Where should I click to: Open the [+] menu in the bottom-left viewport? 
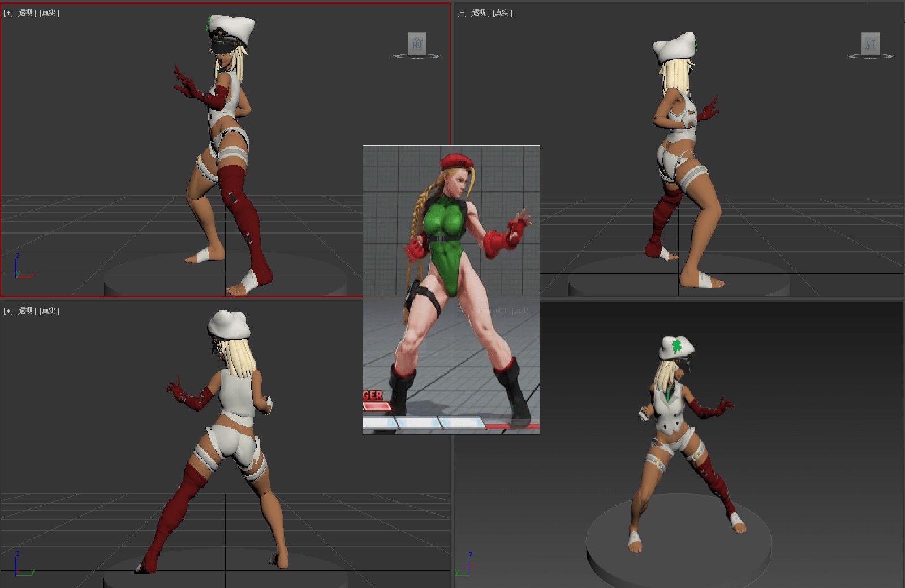point(8,311)
